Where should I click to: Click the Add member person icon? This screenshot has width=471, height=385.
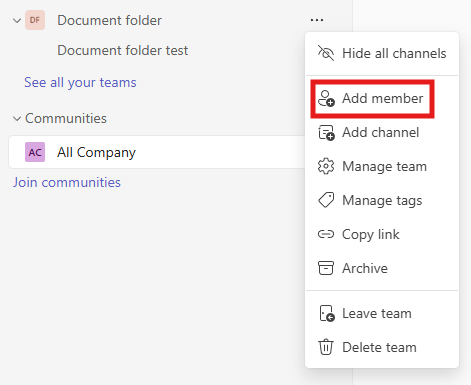326,99
